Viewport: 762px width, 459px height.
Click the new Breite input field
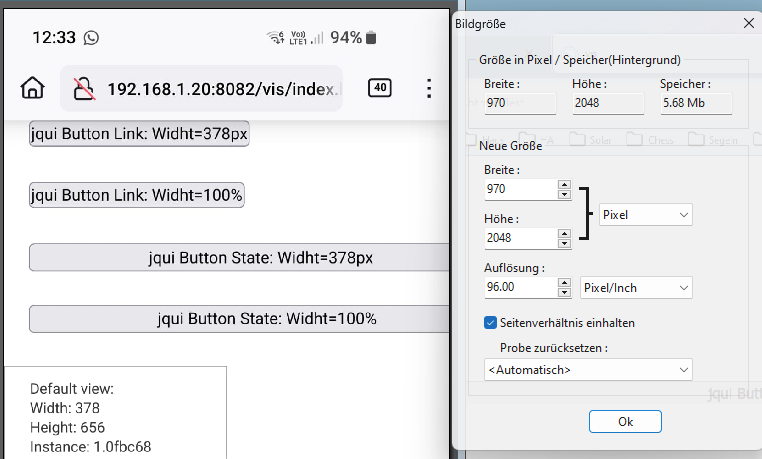click(519, 189)
